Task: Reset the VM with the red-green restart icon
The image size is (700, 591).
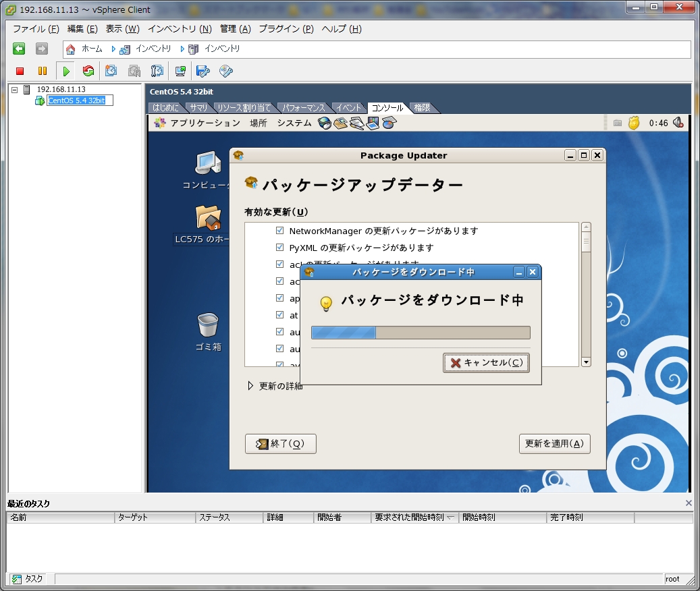Action: pyautogui.click(x=88, y=71)
